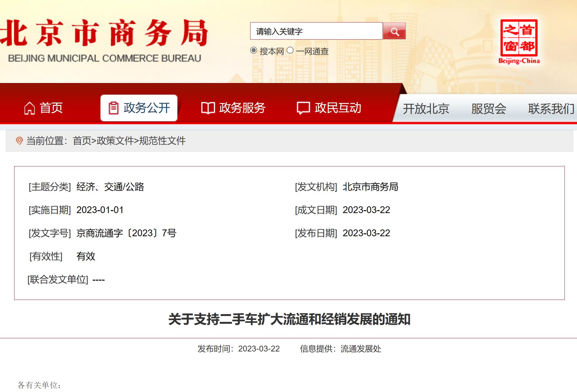The image size is (577, 392).
Task: Click the clipboard icon in 政务公开 tab
Action: coord(113,108)
